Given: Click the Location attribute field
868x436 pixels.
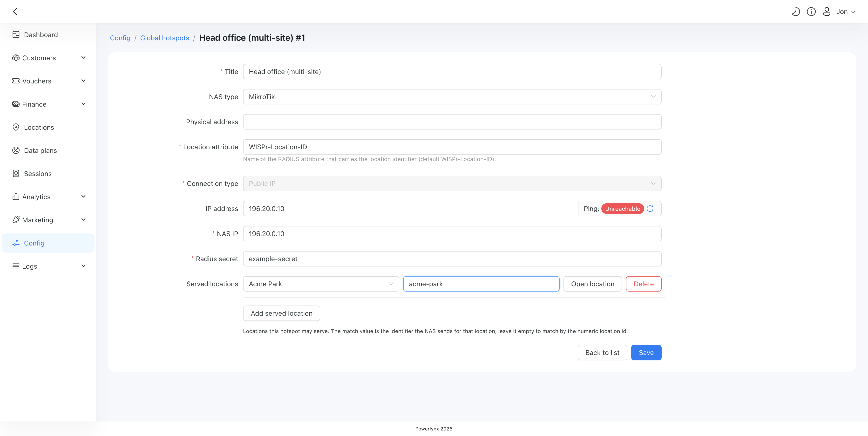Looking at the screenshot, I should click(x=452, y=147).
